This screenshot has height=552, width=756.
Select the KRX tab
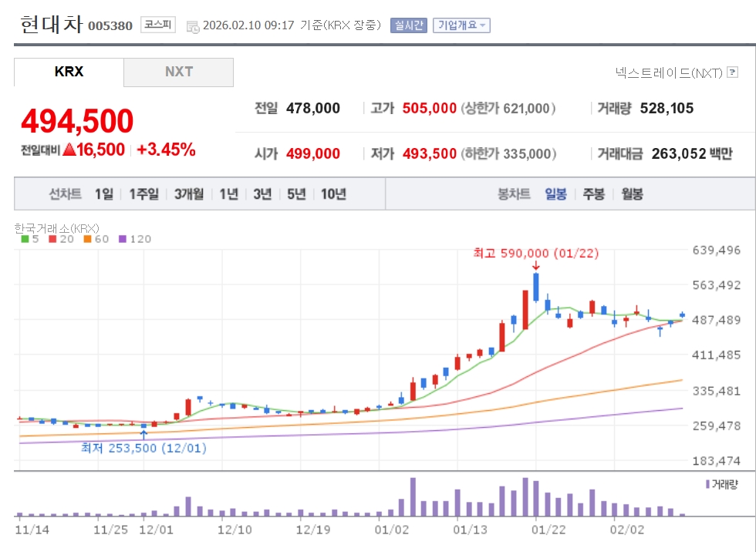[69, 72]
